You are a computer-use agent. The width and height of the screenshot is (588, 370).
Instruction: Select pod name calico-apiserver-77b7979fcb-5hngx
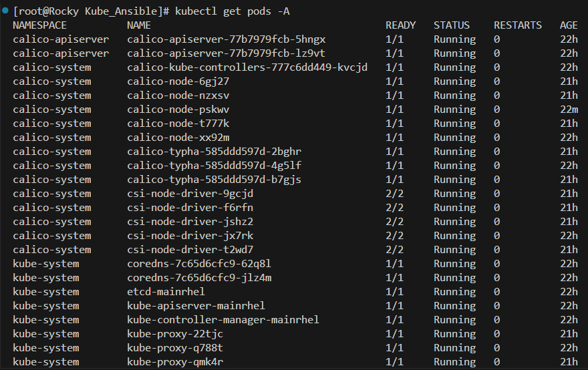(226, 39)
